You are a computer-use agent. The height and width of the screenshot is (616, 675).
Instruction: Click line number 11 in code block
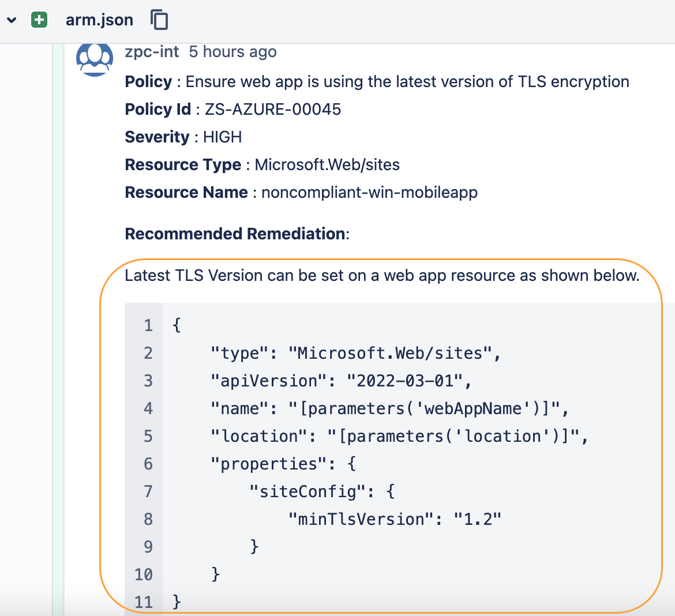144,602
